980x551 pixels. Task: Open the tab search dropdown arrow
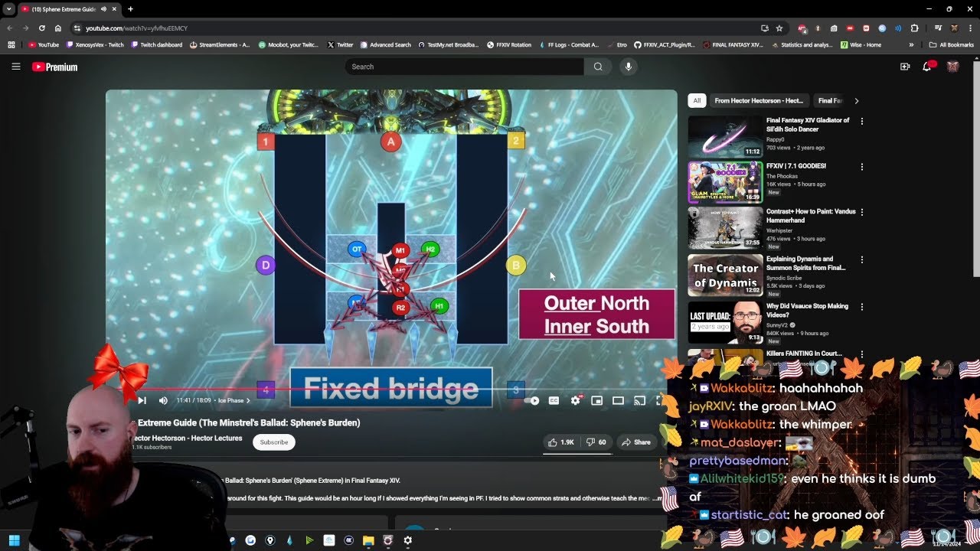(x=8, y=9)
